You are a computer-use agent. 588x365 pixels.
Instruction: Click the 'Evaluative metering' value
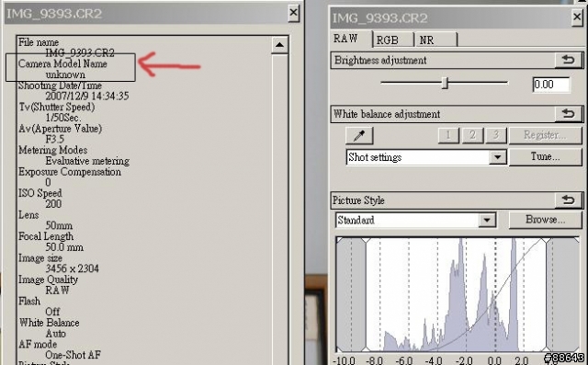[x=87, y=161]
